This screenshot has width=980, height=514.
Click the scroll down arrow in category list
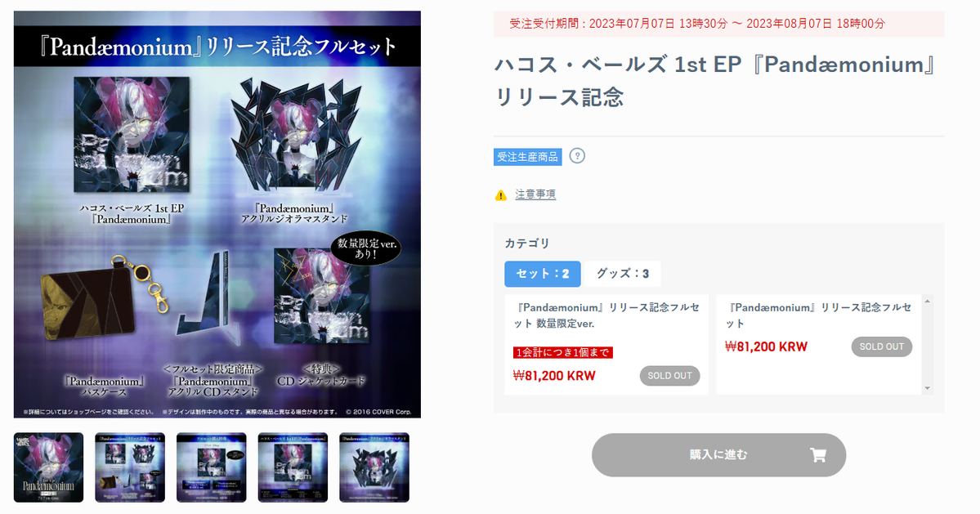point(928,388)
